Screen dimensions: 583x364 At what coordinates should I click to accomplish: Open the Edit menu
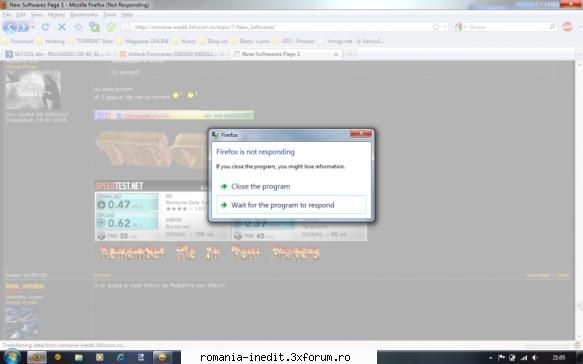click(x=21, y=15)
